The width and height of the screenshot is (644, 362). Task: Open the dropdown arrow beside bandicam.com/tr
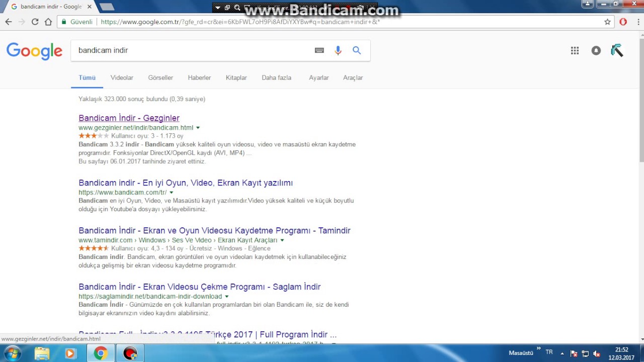point(171,193)
